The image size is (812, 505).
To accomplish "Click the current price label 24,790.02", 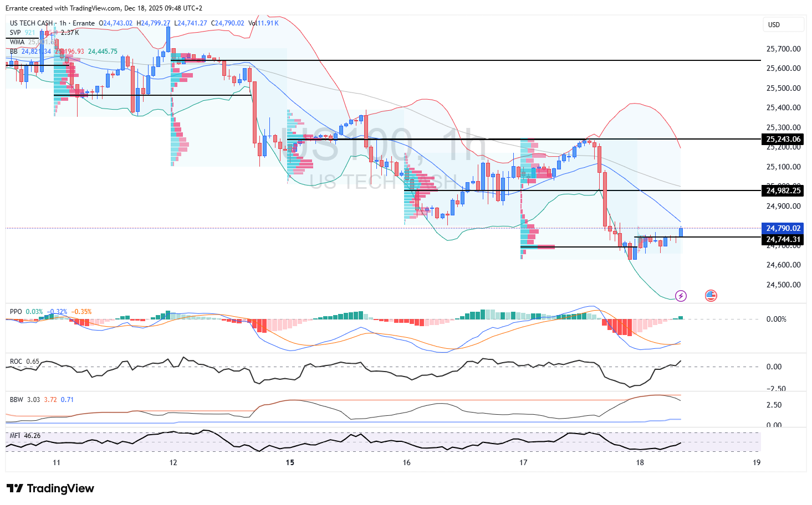I will point(783,228).
